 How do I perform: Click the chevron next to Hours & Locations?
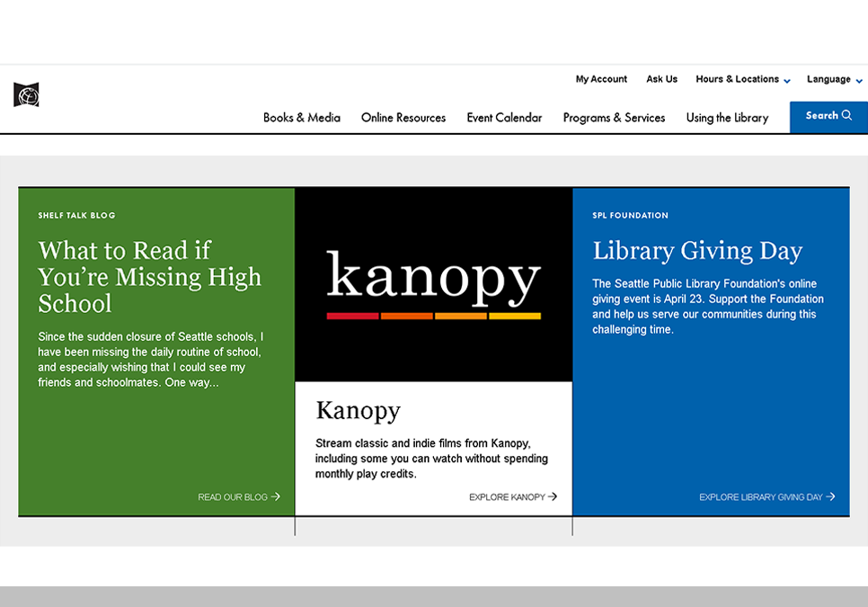(x=787, y=81)
